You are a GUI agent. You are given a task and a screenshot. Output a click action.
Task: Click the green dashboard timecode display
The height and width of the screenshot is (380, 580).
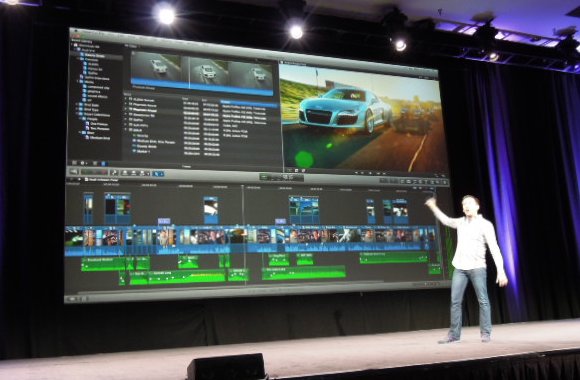[x=281, y=178]
